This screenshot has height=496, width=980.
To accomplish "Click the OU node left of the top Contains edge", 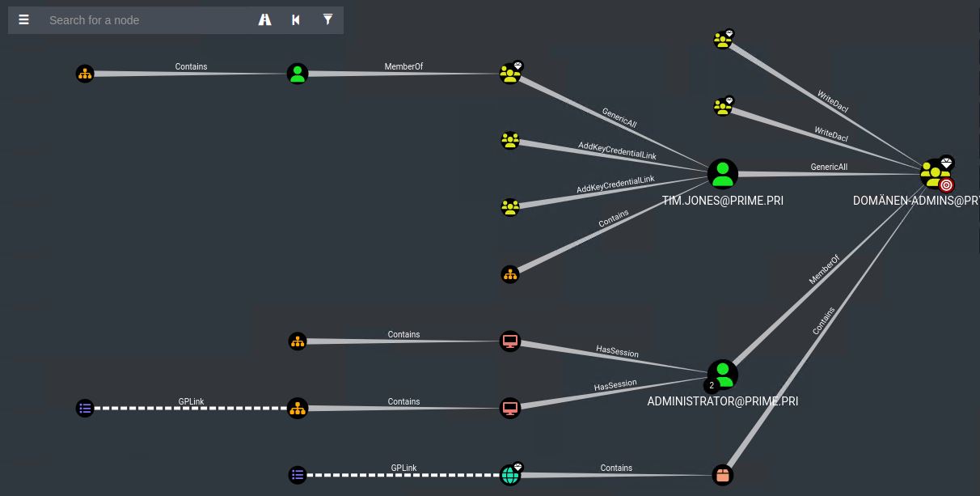I will (x=85, y=73).
